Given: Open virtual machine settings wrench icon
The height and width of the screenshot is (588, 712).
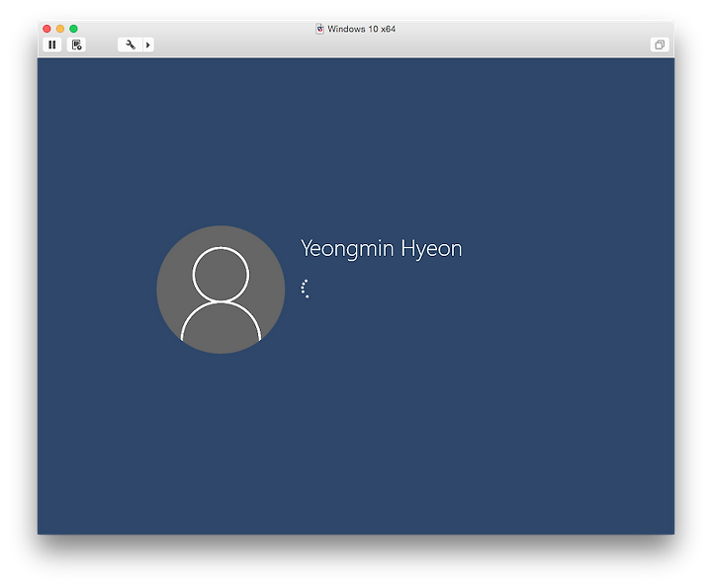Looking at the screenshot, I should 131,44.
